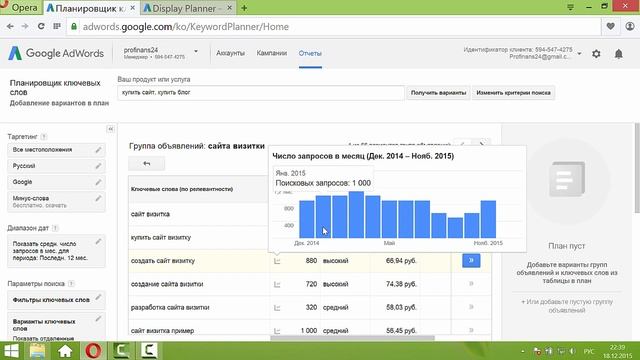Open a new browser tab

point(244,8)
